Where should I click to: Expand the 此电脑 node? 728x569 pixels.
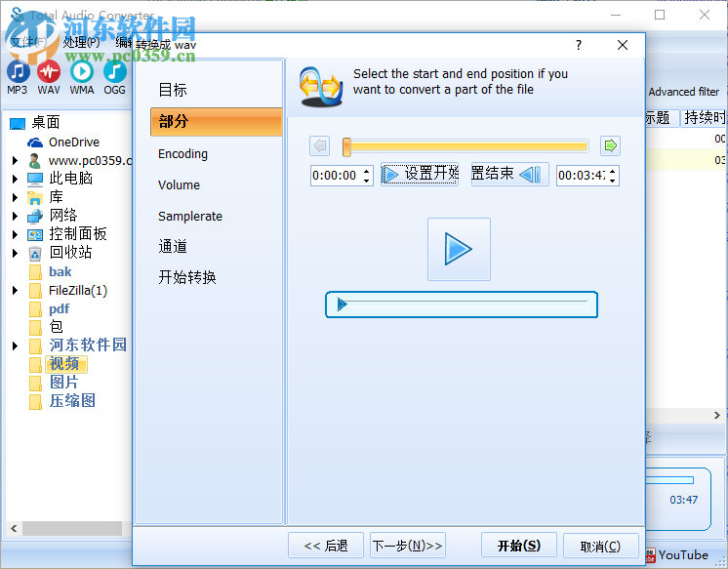(15, 179)
